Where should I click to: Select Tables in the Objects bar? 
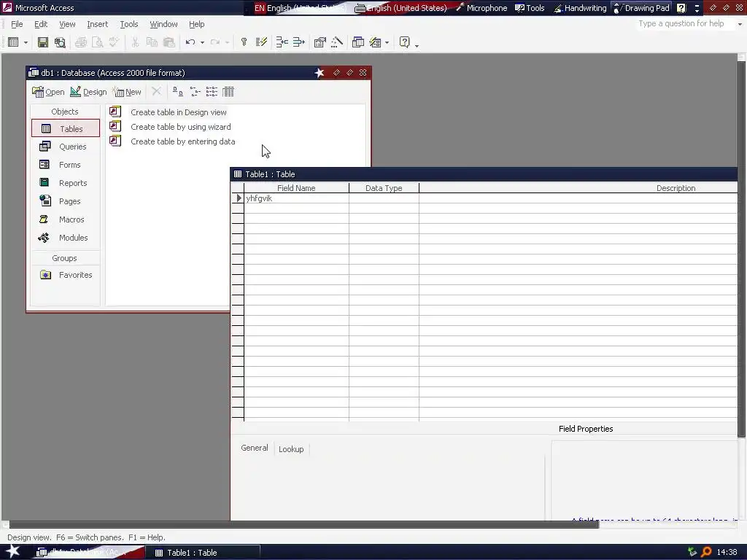tap(65, 128)
